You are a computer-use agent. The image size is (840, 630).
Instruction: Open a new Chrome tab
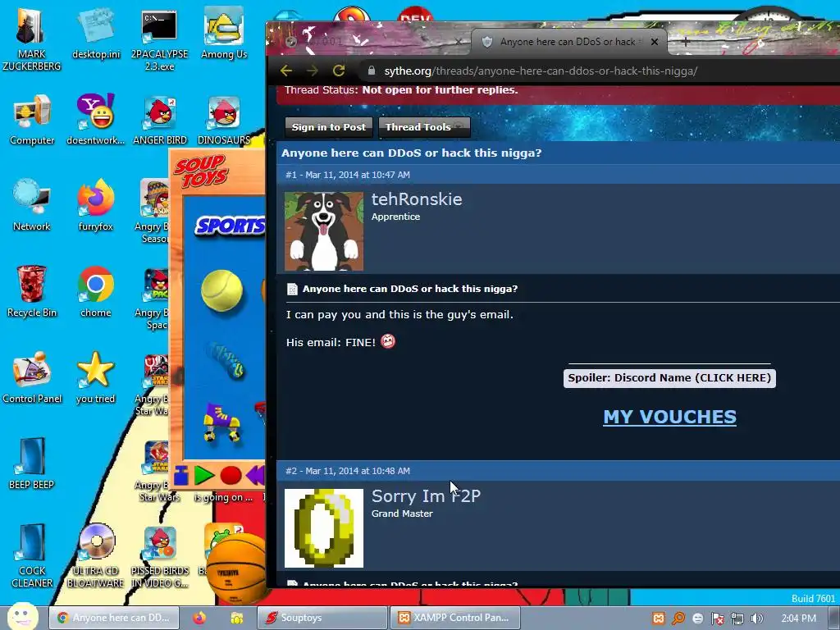pos(685,42)
